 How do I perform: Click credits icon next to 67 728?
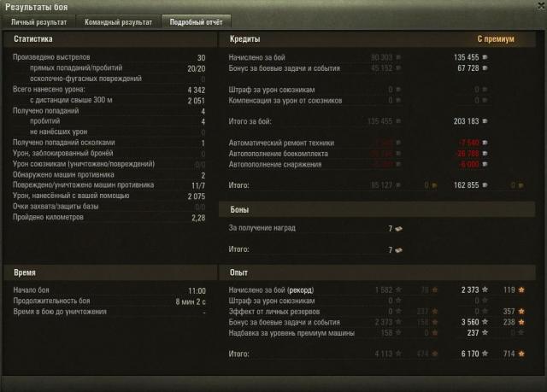click(485, 68)
